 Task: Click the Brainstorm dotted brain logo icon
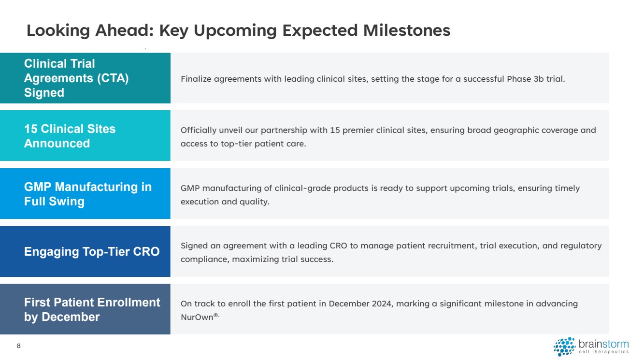(x=564, y=347)
